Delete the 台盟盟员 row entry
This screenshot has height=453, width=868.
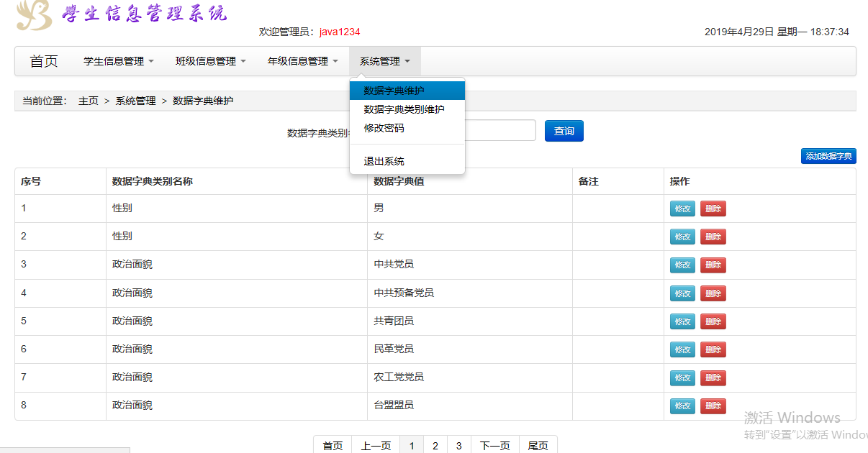pos(713,406)
